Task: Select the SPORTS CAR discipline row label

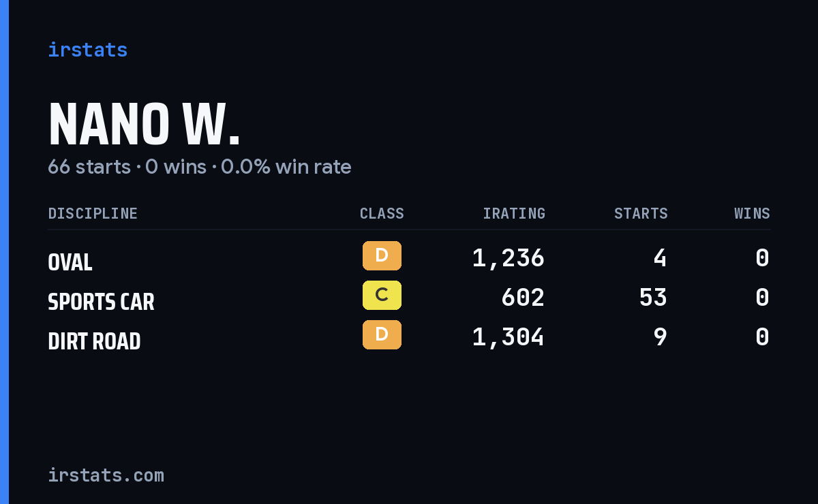Action: point(101,302)
